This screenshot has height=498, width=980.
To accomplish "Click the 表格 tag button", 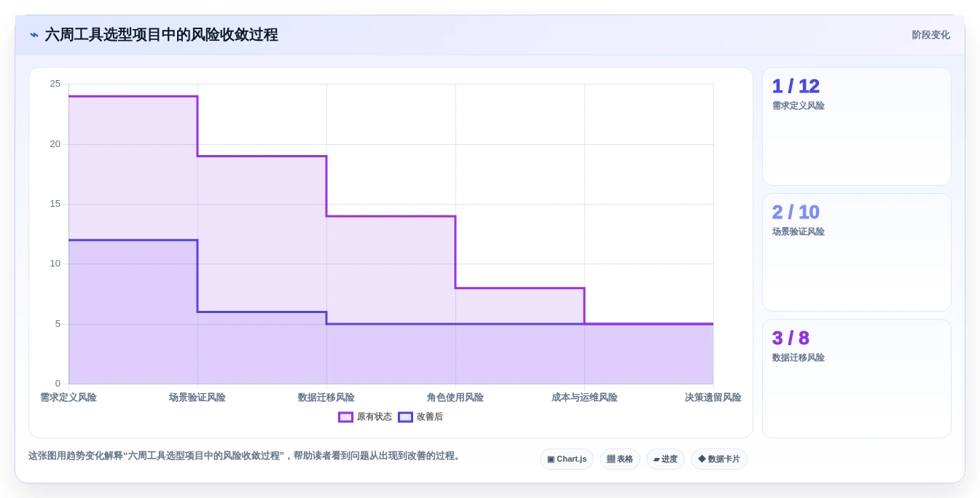I will pyautogui.click(x=620, y=459).
